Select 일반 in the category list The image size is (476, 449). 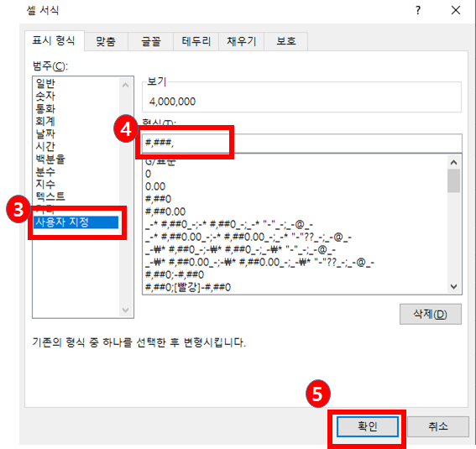[x=45, y=83]
